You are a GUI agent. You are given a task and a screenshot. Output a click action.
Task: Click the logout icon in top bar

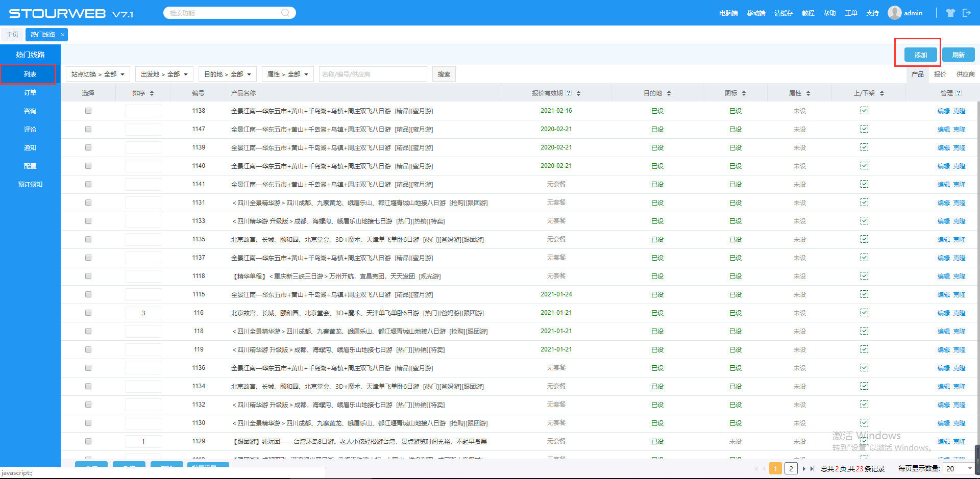(966, 13)
